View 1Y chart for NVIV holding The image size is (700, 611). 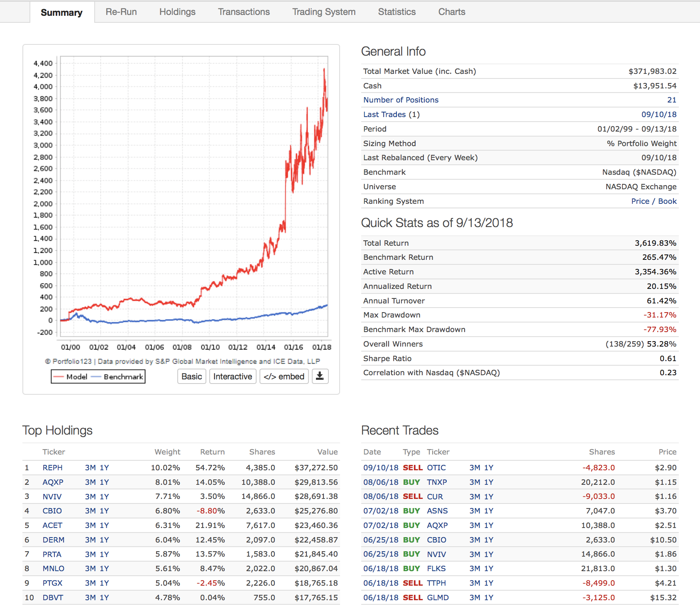coord(104,497)
